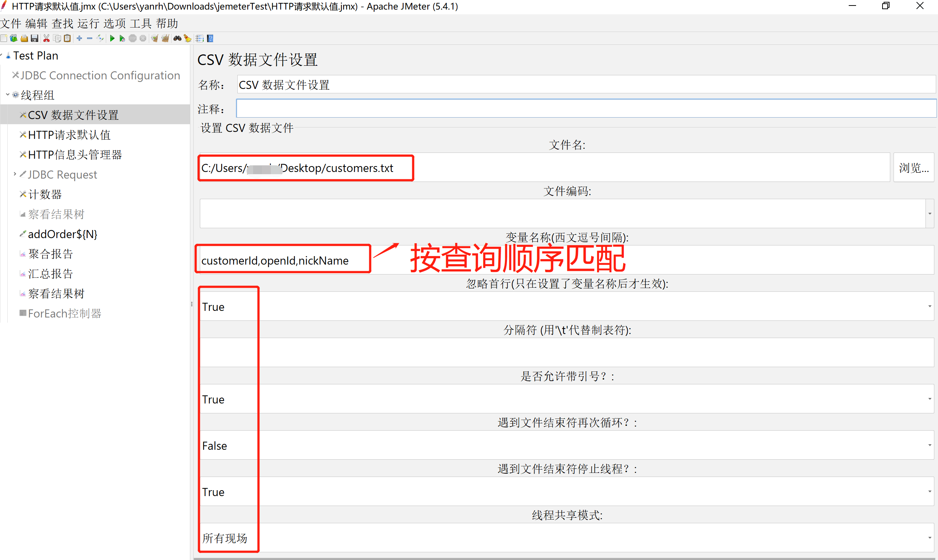
Task: Open Templates from the toolbar icon
Action: [x=14, y=39]
